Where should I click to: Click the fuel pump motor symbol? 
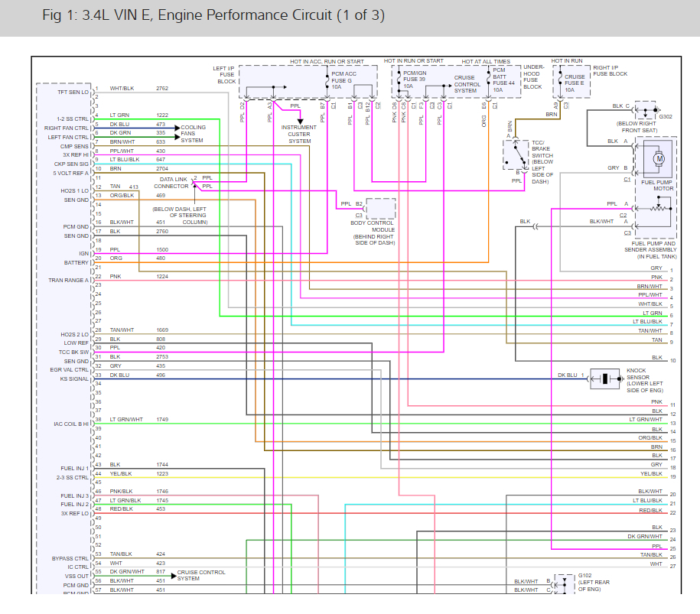pyautogui.click(x=659, y=158)
